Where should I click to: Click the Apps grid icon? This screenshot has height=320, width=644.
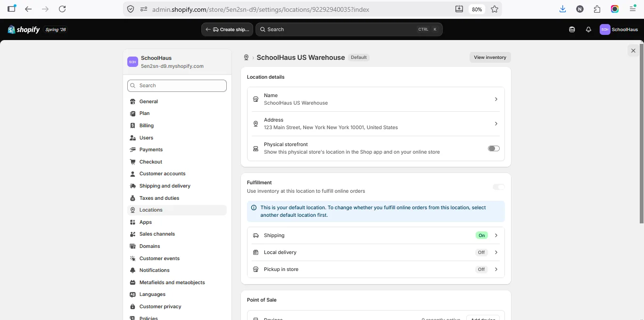tap(133, 222)
